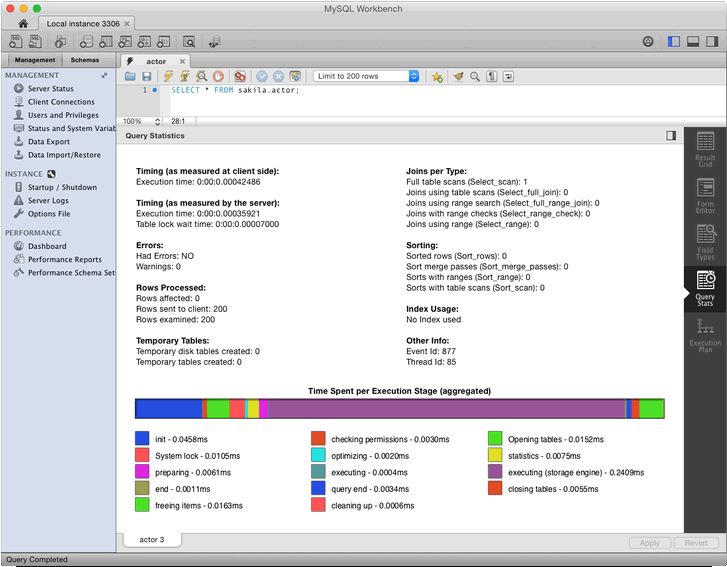This screenshot has width=727, height=567.
Task: Switch to the Form Editor view
Action: (705, 197)
